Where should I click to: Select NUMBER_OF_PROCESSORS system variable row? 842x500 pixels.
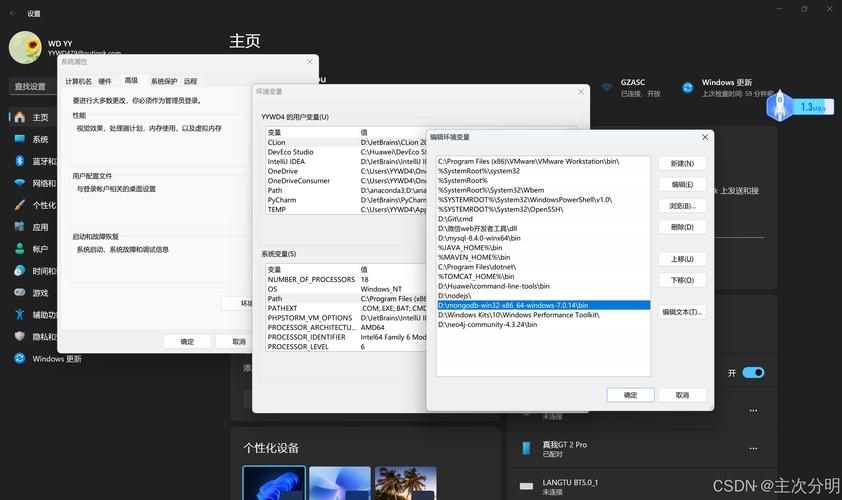tap(346, 279)
